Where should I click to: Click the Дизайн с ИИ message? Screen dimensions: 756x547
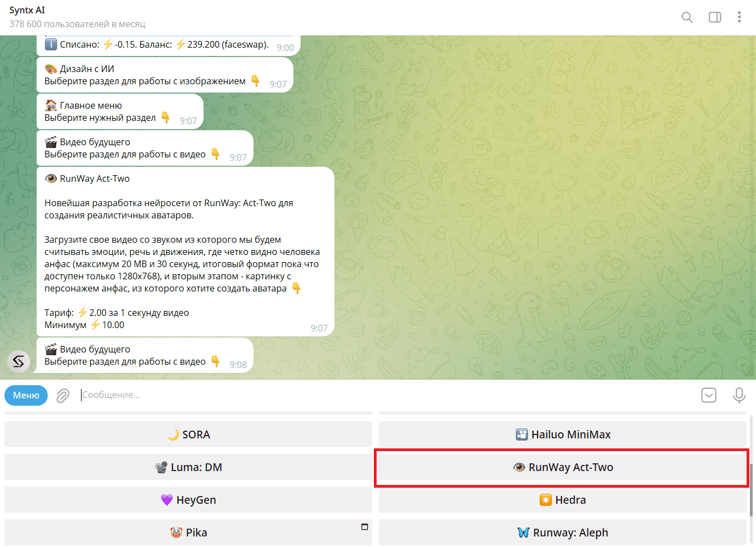(165, 75)
